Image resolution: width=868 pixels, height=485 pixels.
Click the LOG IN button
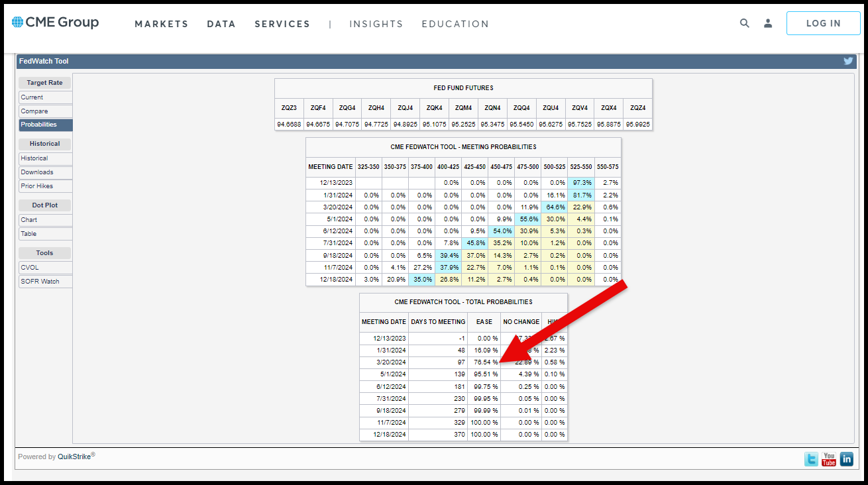pyautogui.click(x=824, y=23)
